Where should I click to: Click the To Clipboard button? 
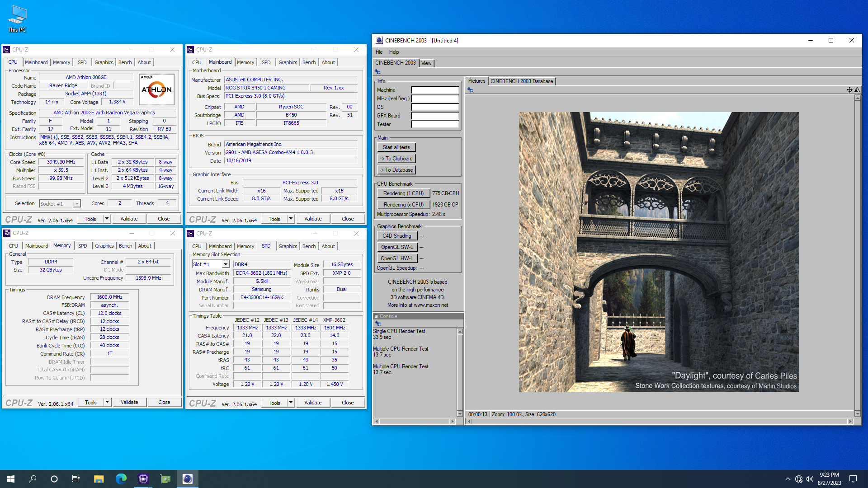coord(396,159)
